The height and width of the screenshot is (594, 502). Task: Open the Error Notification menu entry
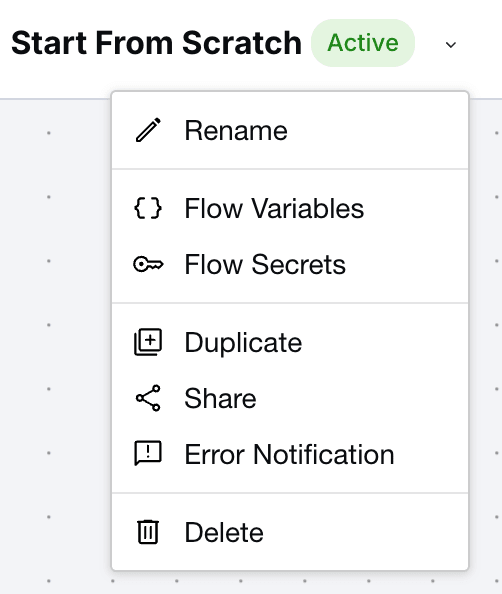click(289, 454)
